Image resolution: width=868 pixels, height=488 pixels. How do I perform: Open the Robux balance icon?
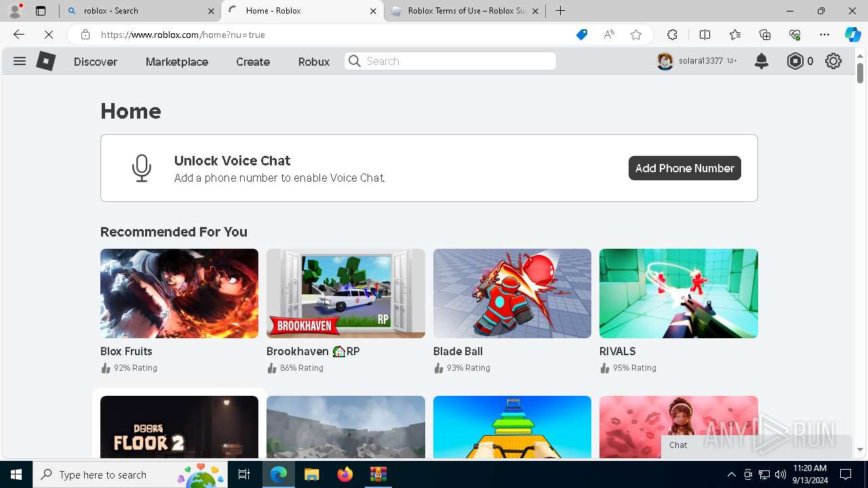[x=795, y=61]
